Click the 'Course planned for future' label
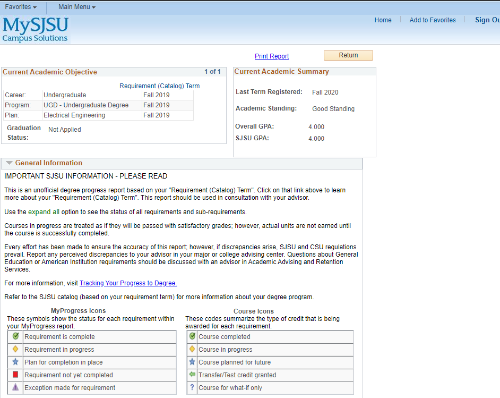 click(235, 362)
